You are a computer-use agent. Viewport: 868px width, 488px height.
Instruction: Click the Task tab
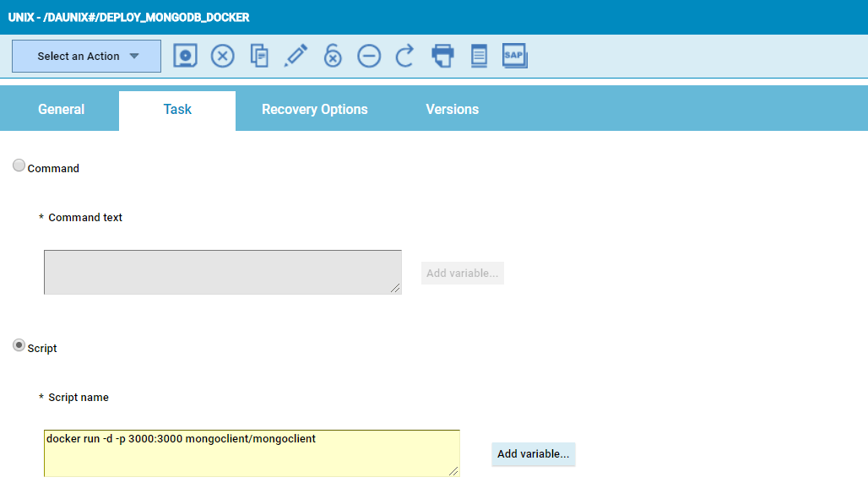(177, 110)
